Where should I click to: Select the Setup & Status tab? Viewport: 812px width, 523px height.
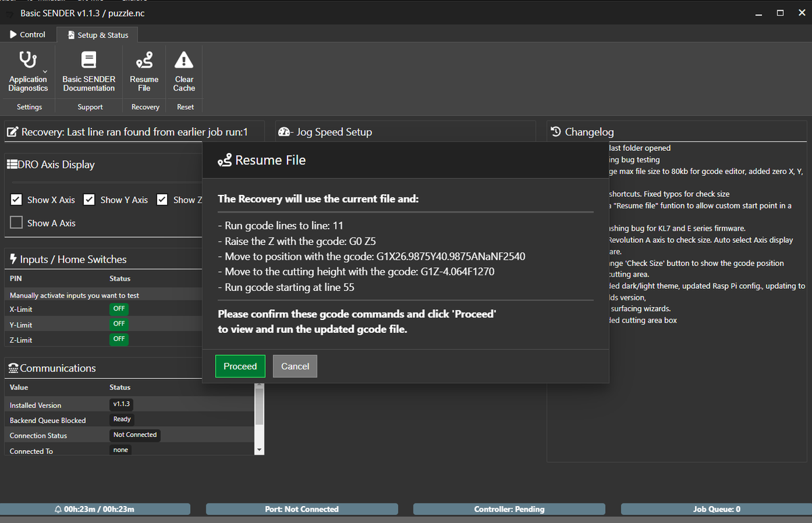coord(97,34)
